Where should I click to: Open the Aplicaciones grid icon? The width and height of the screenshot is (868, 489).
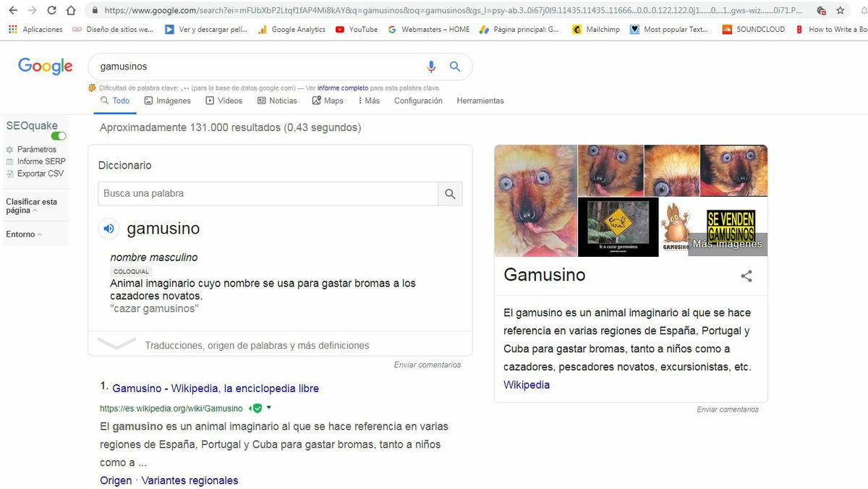tap(12, 29)
